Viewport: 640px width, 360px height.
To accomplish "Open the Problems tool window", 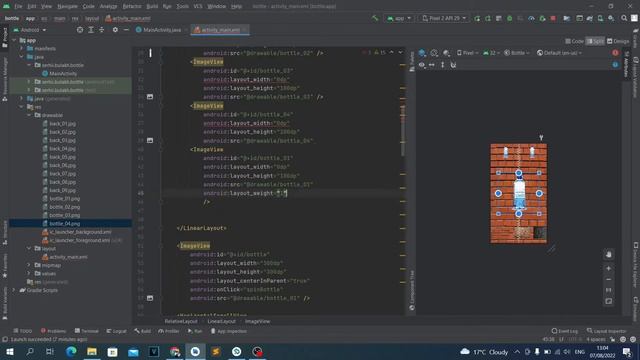I will 53,331.
